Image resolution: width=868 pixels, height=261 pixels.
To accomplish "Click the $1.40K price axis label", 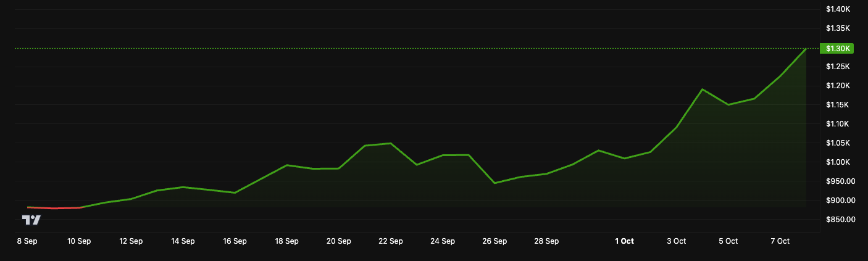I will point(838,9).
